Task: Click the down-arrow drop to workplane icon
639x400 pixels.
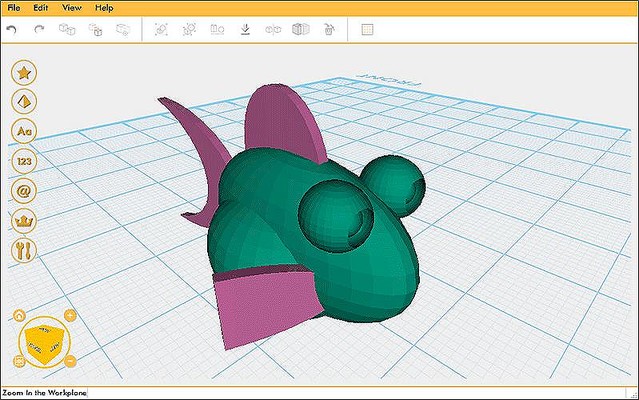Action: 245,29
